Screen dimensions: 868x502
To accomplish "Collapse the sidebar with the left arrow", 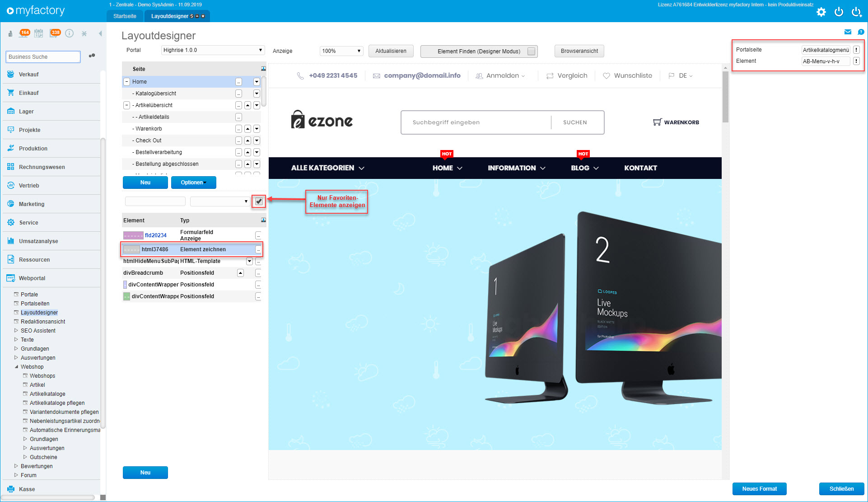I will coord(100,33).
